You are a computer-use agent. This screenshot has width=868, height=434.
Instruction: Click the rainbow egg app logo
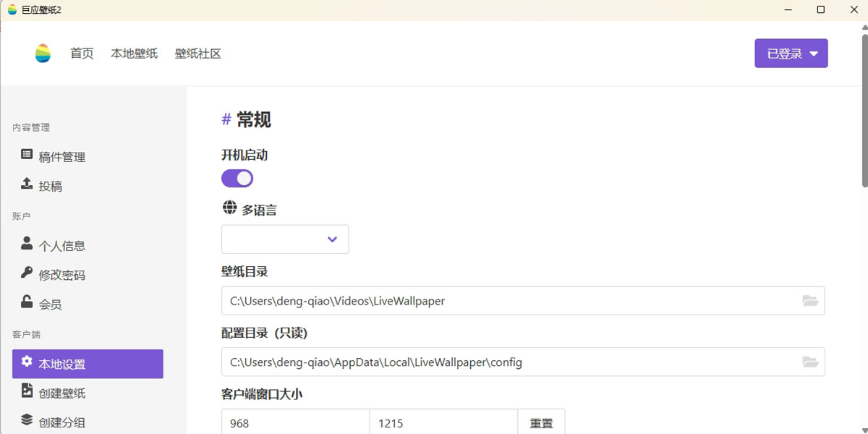pyautogui.click(x=43, y=54)
